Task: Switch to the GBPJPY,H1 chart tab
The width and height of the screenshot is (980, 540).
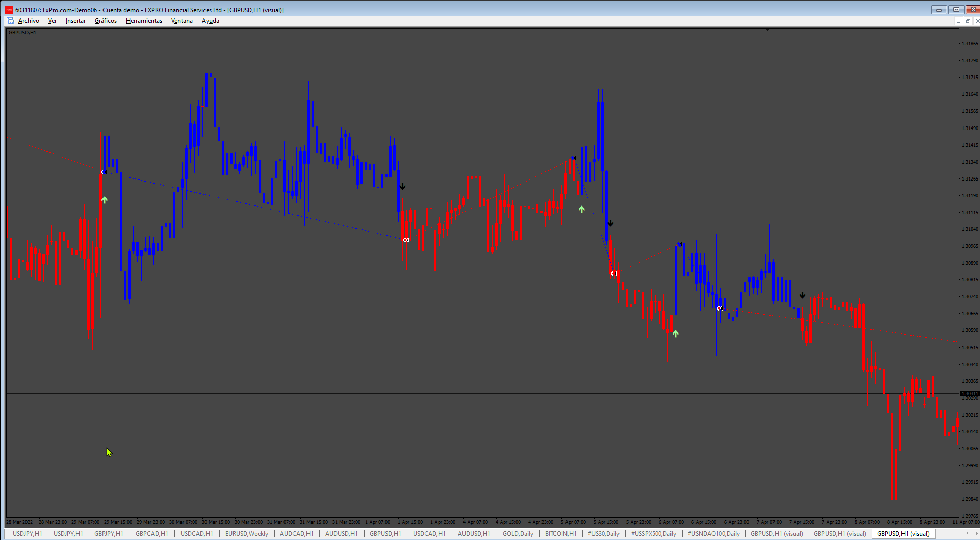Action: (109, 534)
